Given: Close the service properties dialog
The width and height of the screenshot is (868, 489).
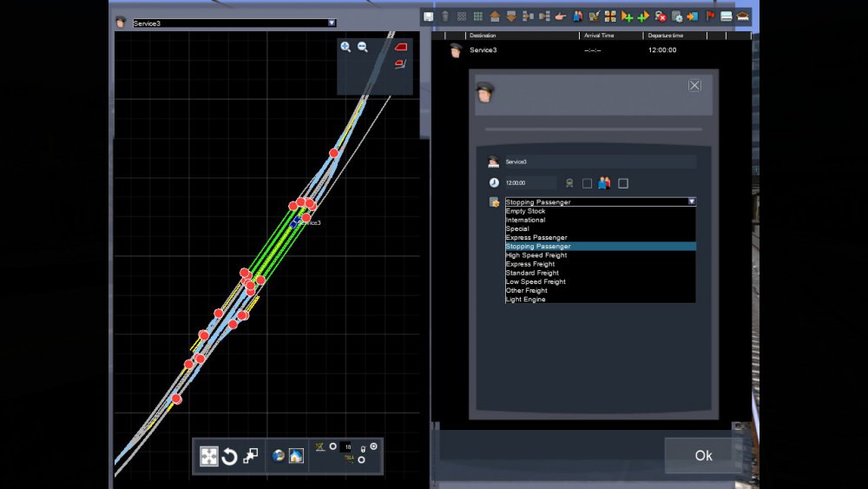Looking at the screenshot, I should point(694,85).
